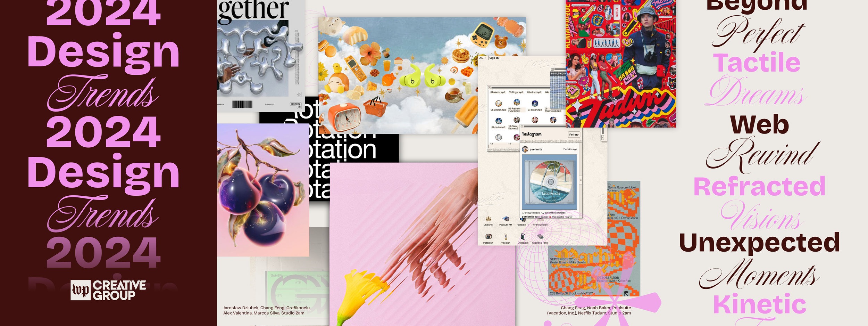Click the comments bubble icon under the post
This screenshot has height=326, width=868.
tap(543, 213)
